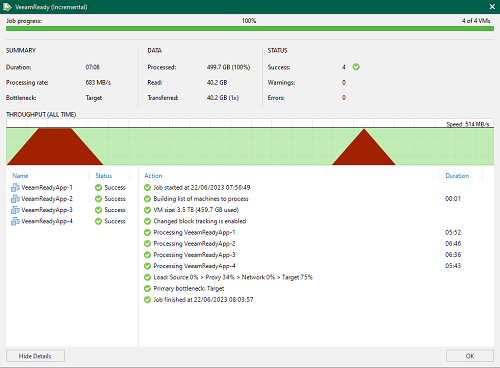Click the Hide Details button

[x=35, y=356]
